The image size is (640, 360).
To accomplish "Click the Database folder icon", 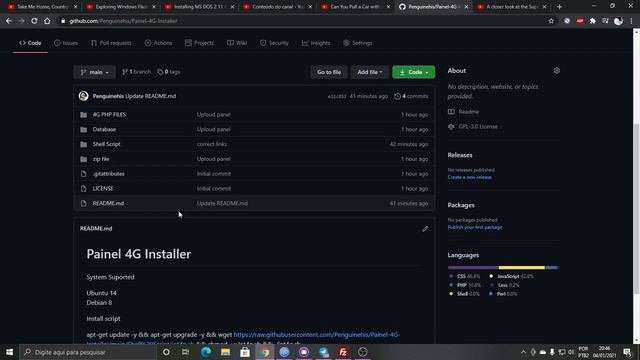I will tap(84, 129).
